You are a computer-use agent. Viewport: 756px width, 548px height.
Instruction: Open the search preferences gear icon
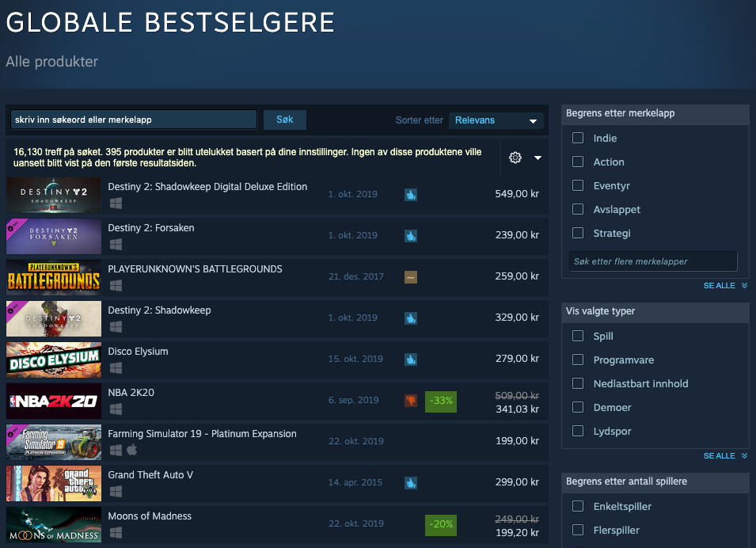pyautogui.click(x=515, y=158)
